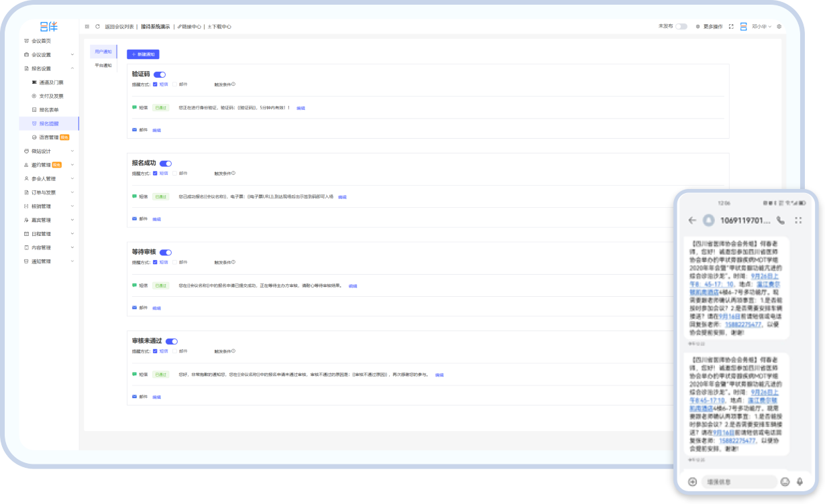Image resolution: width=825 pixels, height=504 pixels.
Task: Click the refresh icon in top bar
Action: [97, 27]
